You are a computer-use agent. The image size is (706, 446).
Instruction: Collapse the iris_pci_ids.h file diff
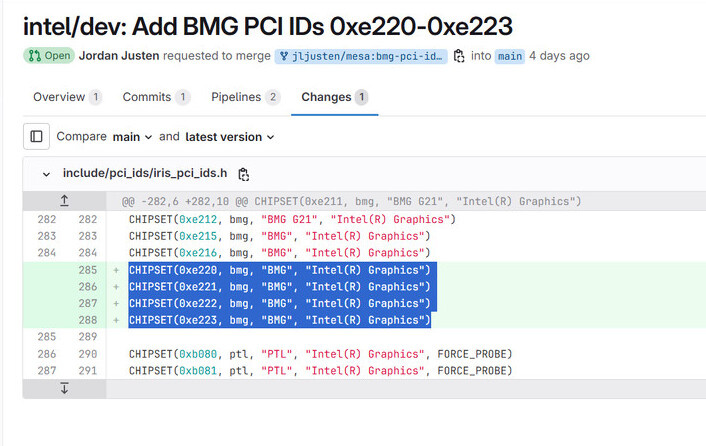(x=46, y=174)
